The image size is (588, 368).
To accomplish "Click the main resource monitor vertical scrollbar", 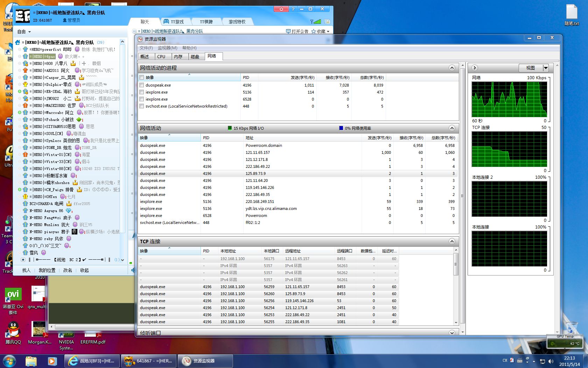I will click(463, 198).
